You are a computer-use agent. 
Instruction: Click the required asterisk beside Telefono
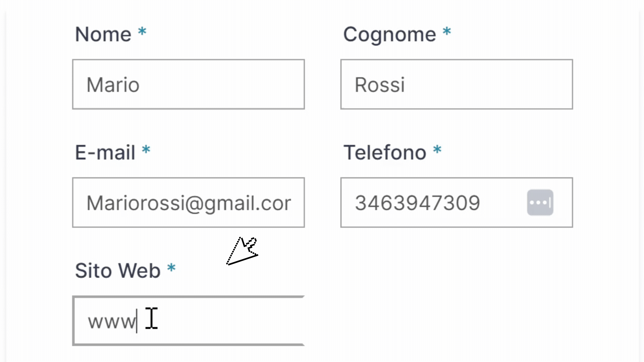pyautogui.click(x=437, y=150)
